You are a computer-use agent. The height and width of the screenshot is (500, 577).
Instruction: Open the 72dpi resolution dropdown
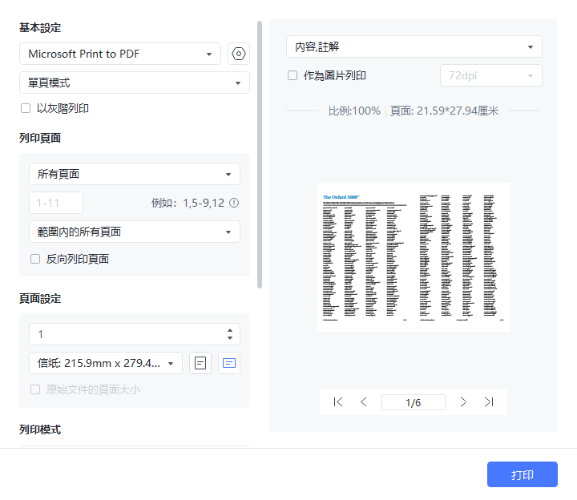[491, 75]
